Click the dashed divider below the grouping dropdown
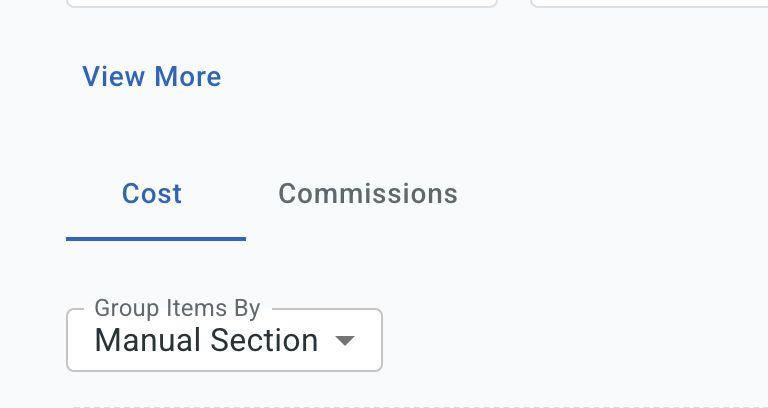This screenshot has height=408, width=768. pos(400,406)
